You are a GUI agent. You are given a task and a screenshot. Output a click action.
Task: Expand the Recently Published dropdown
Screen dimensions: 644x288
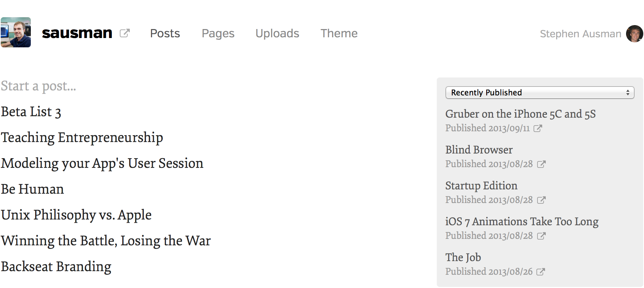(x=540, y=93)
